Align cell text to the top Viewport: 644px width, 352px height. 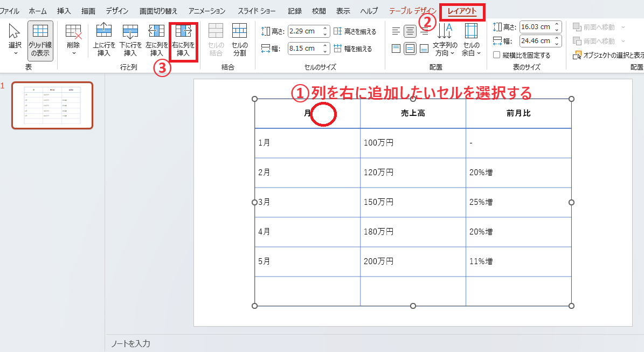point(396,49)
